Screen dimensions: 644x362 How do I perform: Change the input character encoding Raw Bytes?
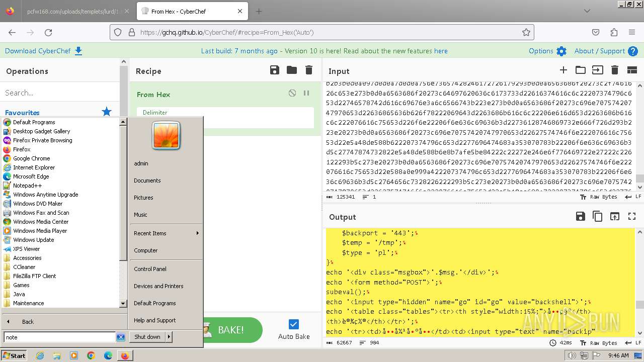click(x=599, y=197)
